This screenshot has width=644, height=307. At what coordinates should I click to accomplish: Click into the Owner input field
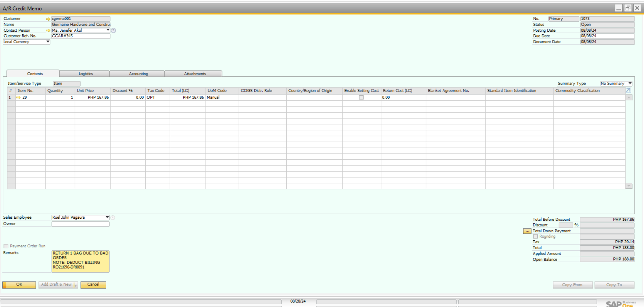[80, 224]
